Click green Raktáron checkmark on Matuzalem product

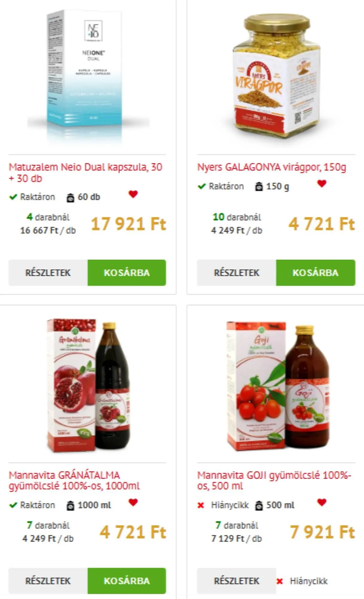(13, 197)
